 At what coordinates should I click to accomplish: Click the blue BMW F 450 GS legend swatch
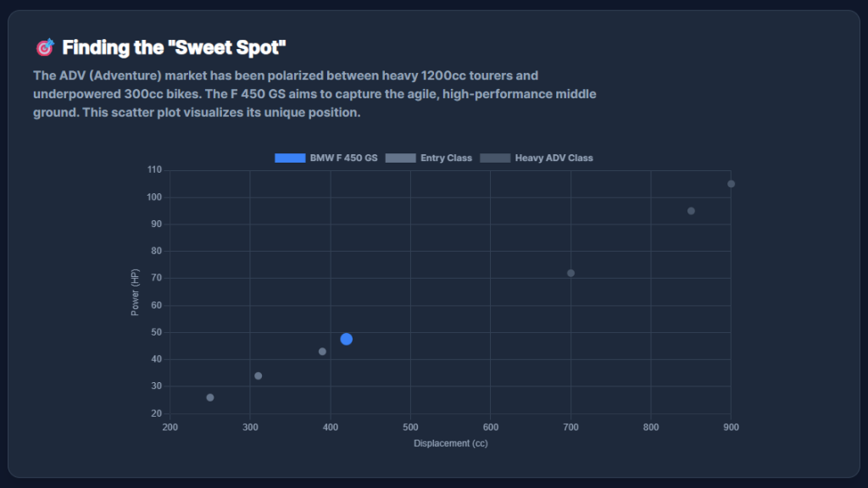point(290,158)
